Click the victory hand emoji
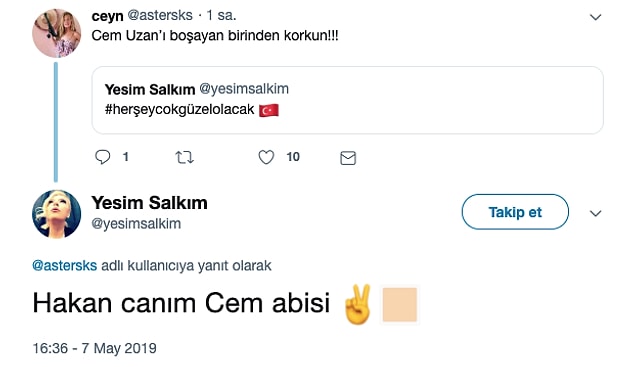Screen dimensions: 635x367 coord(358,304)
